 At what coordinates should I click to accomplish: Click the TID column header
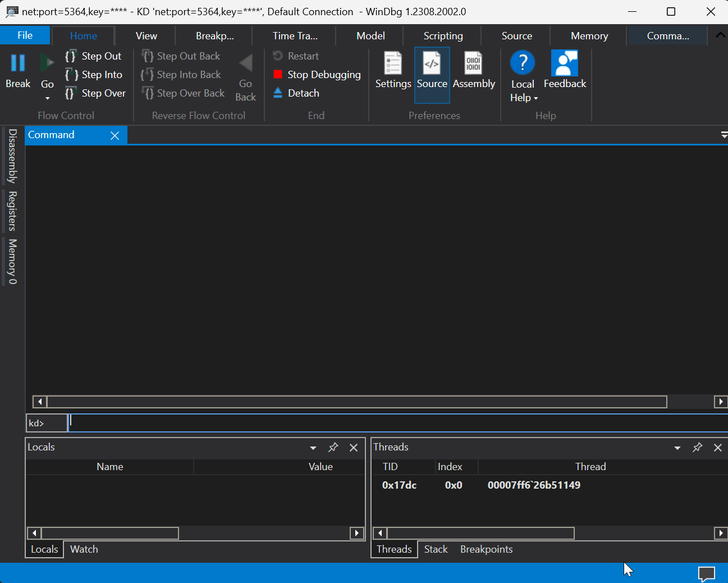click(x=390, y=467)
